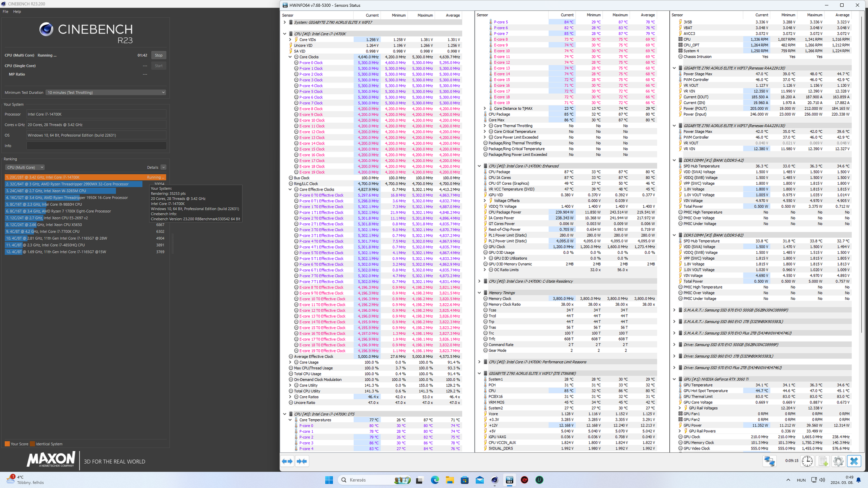868x488 pixels.
Task: Open Mail app from taskbar
Action: [480, 480]
